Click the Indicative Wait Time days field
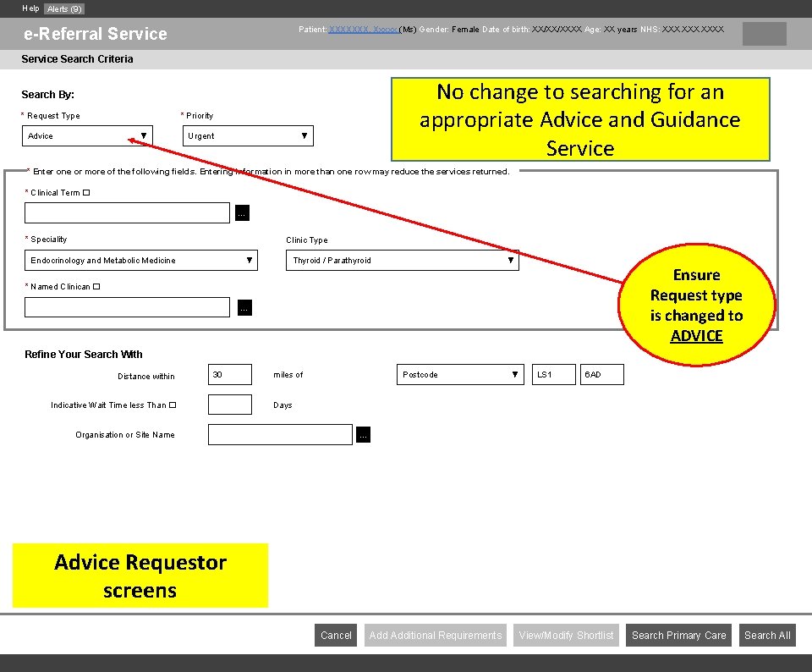This screenshot has height=672, width=812. [x=230, y=405]
